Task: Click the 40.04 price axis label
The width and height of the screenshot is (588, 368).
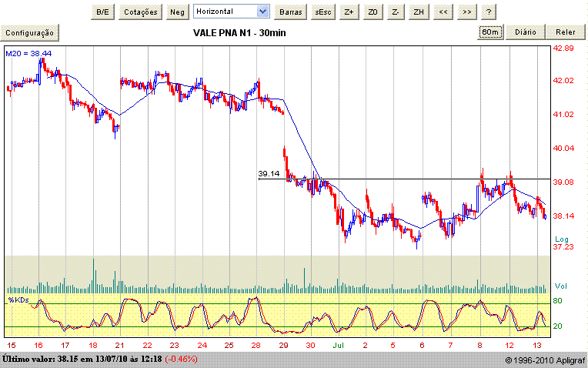Action: coord(563,148)
